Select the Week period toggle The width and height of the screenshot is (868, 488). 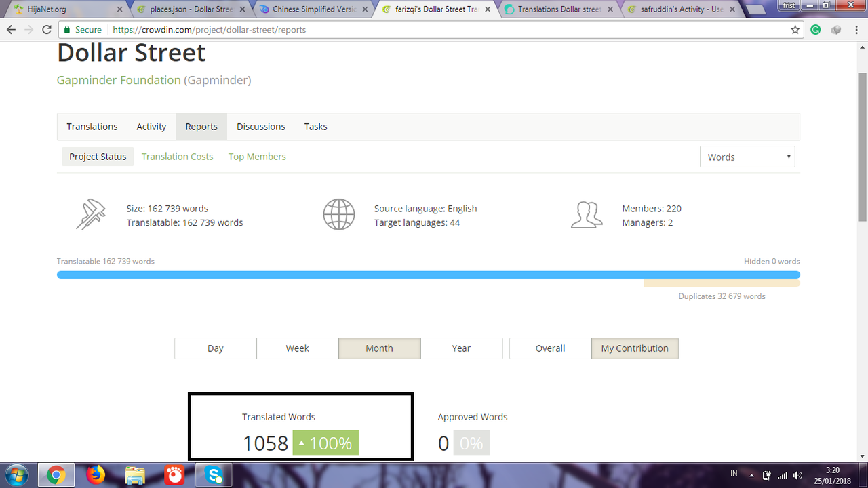298,348
